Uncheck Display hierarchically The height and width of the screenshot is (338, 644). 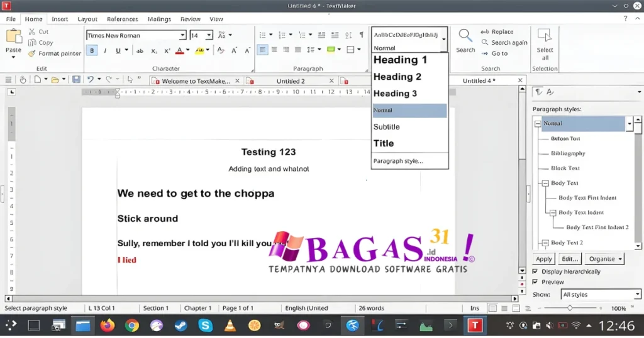535,271
